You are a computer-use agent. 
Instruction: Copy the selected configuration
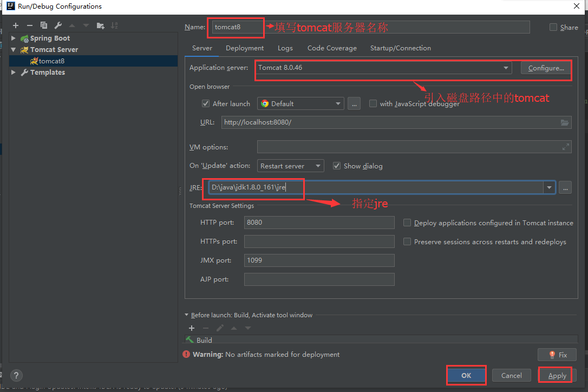44,25
